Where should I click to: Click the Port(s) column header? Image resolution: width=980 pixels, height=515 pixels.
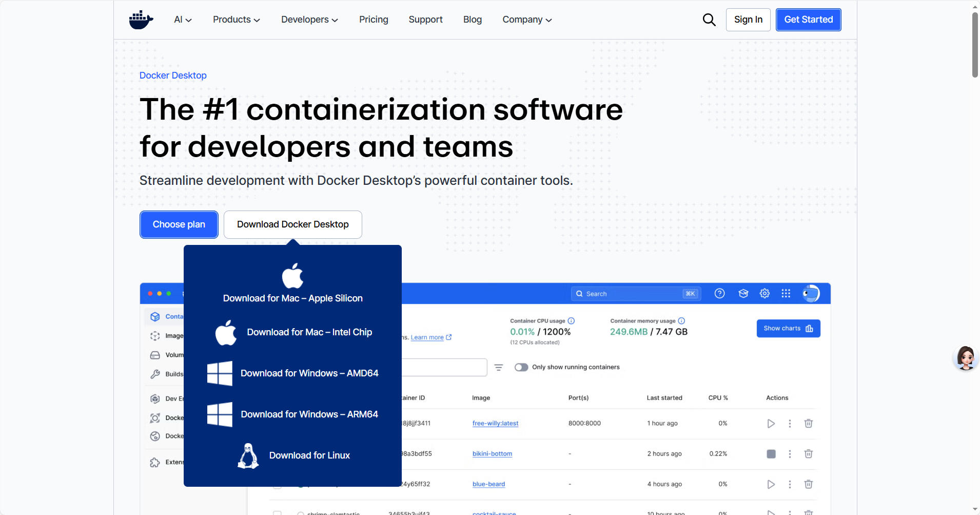pos(578,398)
